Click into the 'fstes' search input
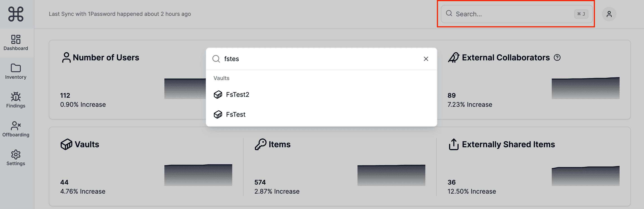This screenshot has width=644, height=209. click(x=320, y=59)
